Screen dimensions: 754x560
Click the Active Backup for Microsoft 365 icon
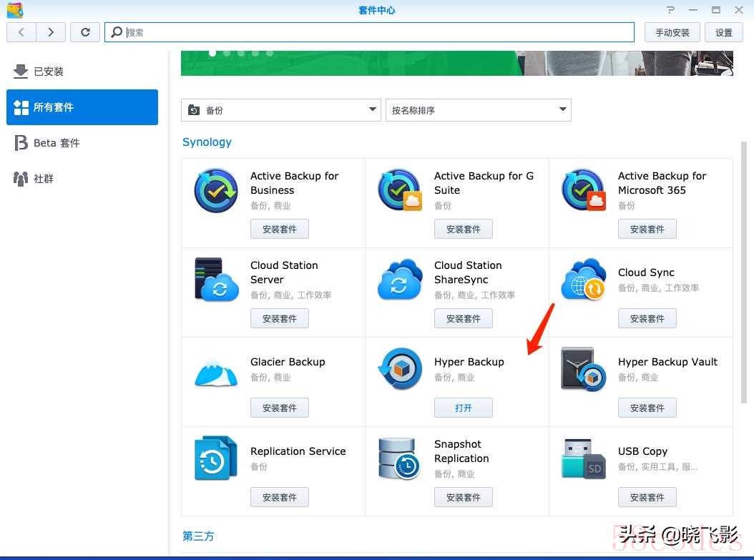pyautogui.click(x=584, y=190)
